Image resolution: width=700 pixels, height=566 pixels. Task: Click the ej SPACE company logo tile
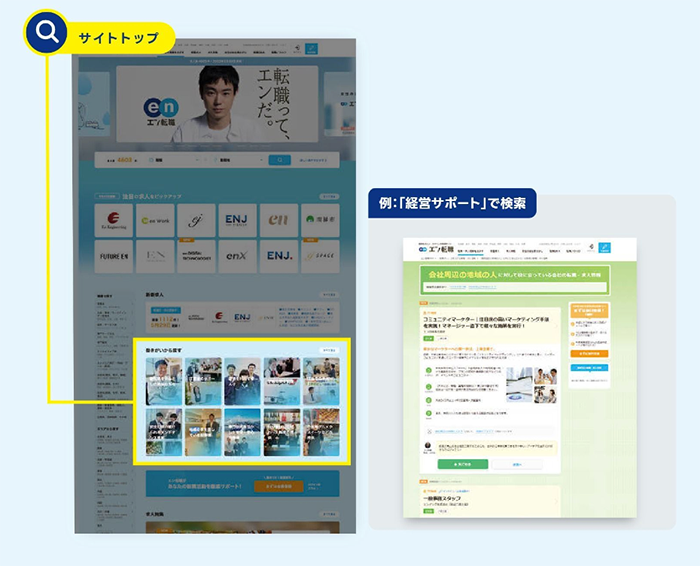click(320, 256)
